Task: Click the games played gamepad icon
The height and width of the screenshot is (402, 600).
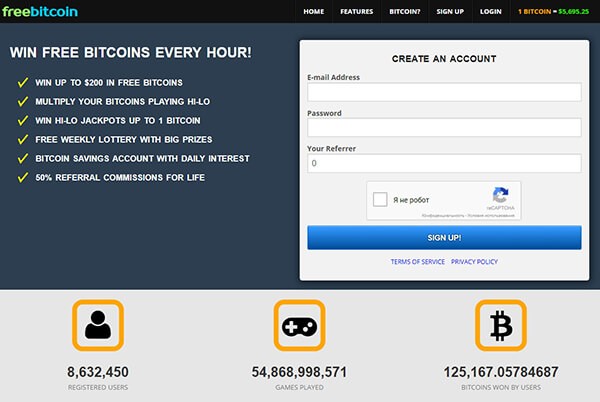Action: (x=299, y=325)
